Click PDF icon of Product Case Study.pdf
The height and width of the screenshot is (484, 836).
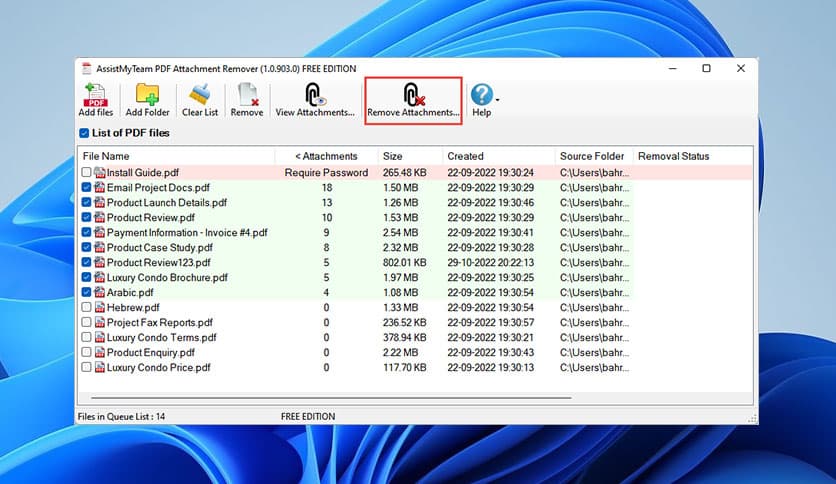100,247
